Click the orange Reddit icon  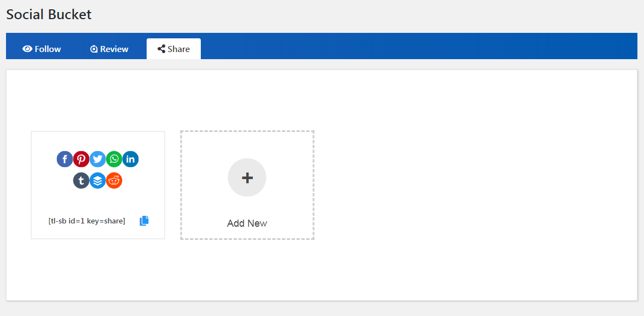point(114,180)
